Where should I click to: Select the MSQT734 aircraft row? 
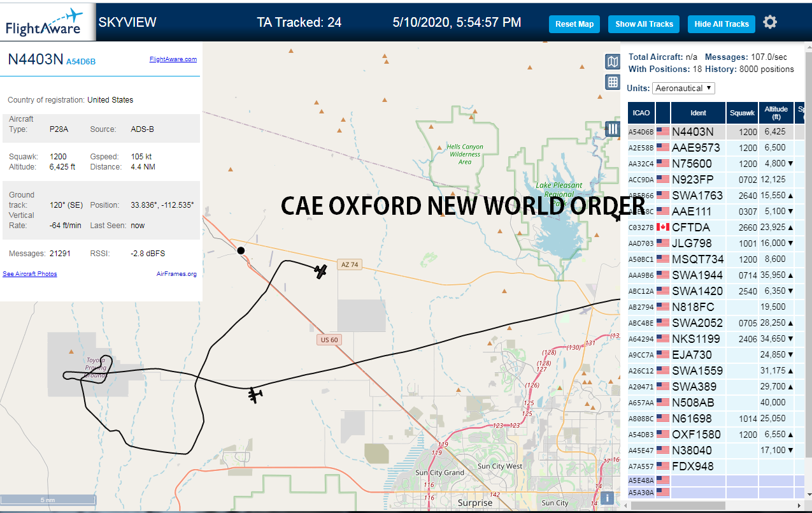tap(715, 259)
